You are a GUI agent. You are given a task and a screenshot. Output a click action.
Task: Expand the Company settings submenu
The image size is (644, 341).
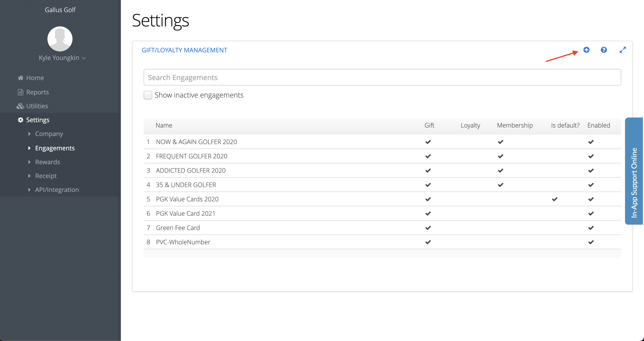click(x=49, y=134)
